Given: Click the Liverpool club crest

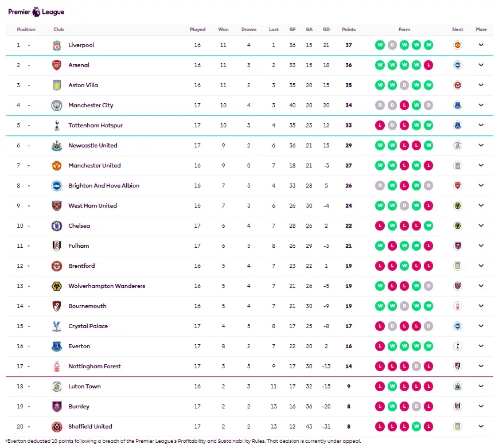Looking at the screenshot, I should click(57, 45).
